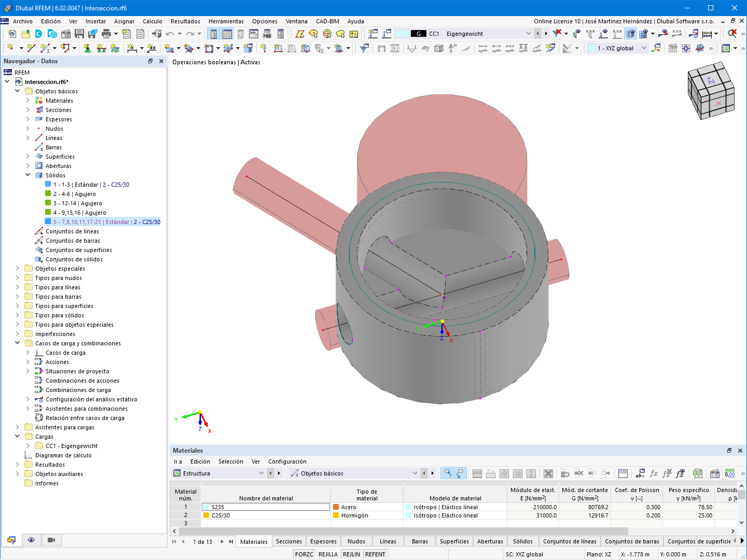This screenshot has height=560, width=747.
Task: Collapse Casos de carga y combinaciones node
Action: [x=18, y=343]
